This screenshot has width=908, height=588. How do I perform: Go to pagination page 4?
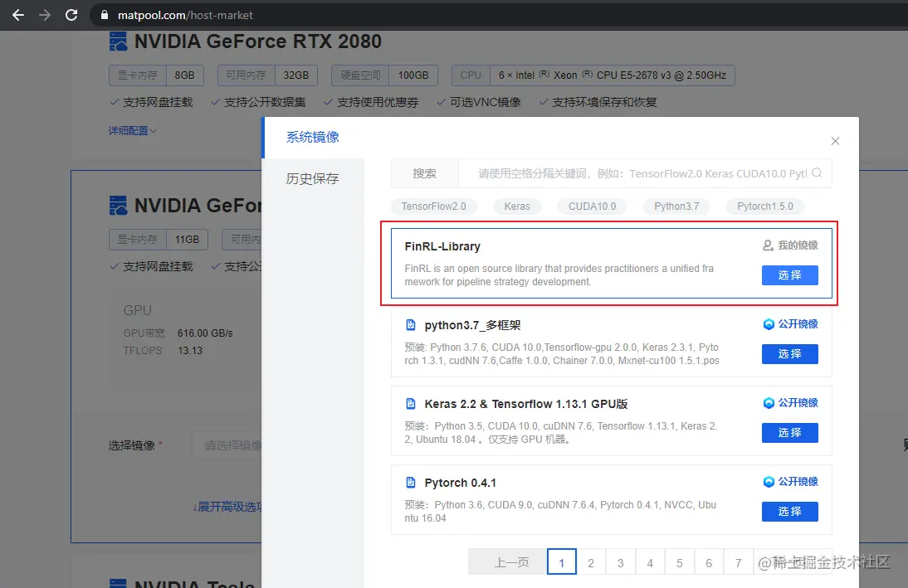[x=650, y=562]
